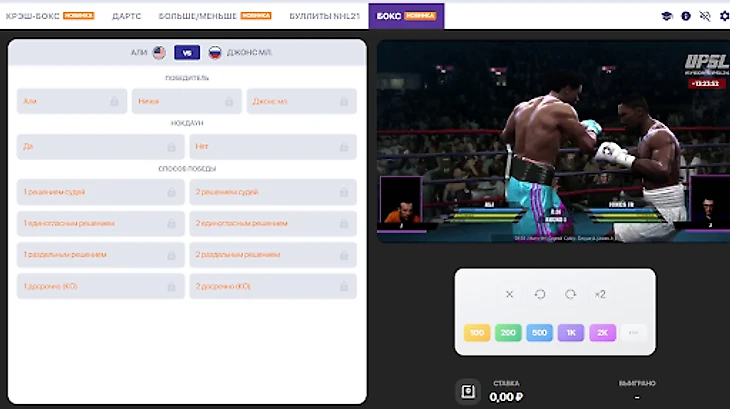Image resolution: width=730 pixels, height=409 pixels.
Task: Go to the БУЛЛИТЫ NHL21 tab
Action: (x=324, y=16)
